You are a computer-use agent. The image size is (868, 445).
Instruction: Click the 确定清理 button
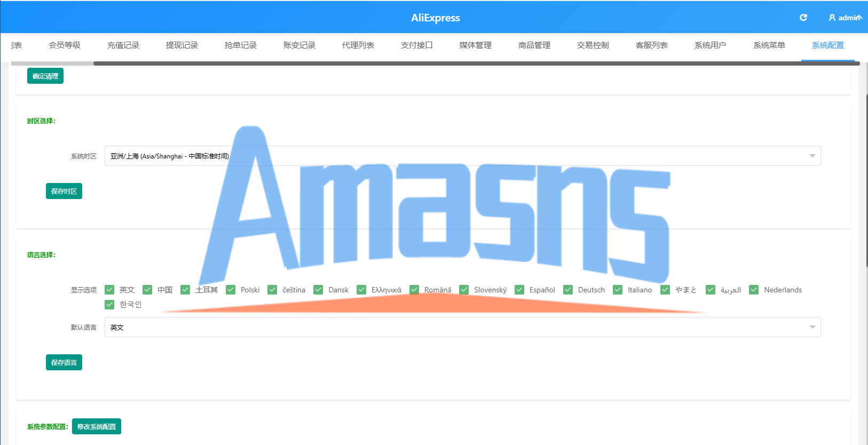(x=45, y=76)
